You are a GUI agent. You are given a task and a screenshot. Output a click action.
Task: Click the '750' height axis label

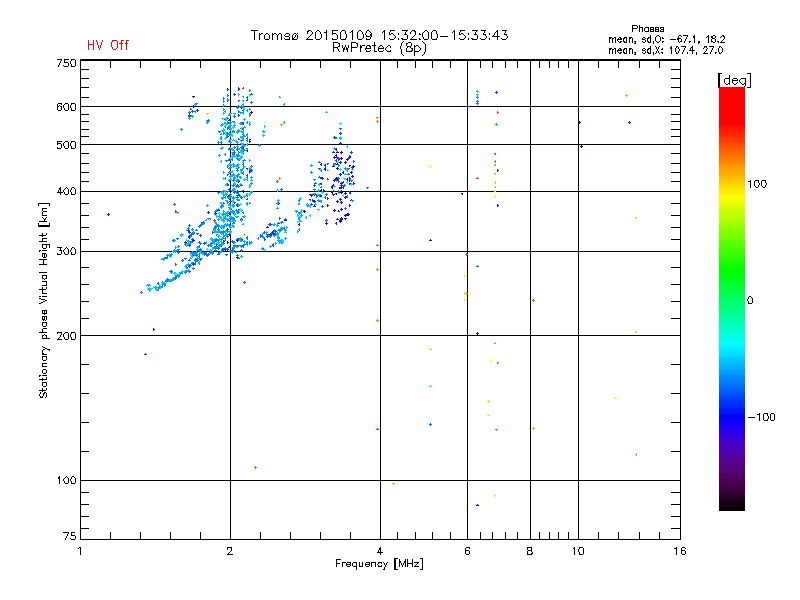pos(67,63)
